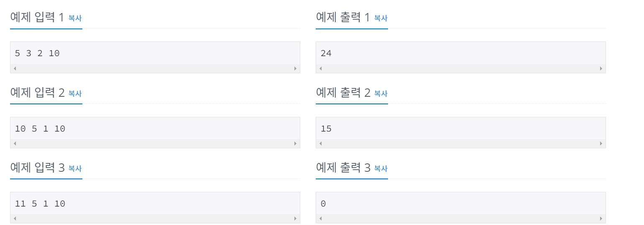
Task: Click right scroll arrow under output "24"
Action: [x=601, y=68]
